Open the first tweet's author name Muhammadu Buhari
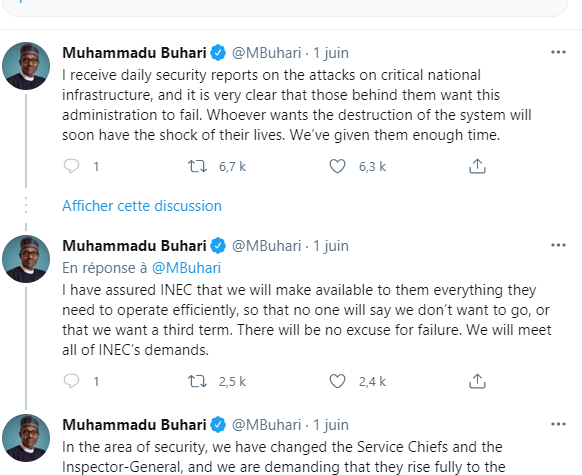Viewport: 582px width, 475px height. coord(134,53)
